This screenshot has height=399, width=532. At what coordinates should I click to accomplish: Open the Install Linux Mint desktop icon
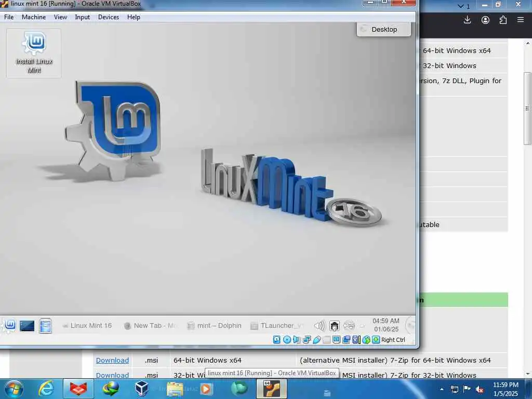34,53
